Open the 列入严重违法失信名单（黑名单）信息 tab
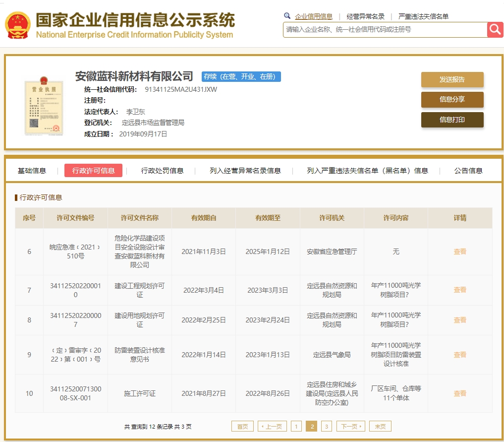Image resolution: width=504 pixels, height=442 pixels. tap(367, 171)
